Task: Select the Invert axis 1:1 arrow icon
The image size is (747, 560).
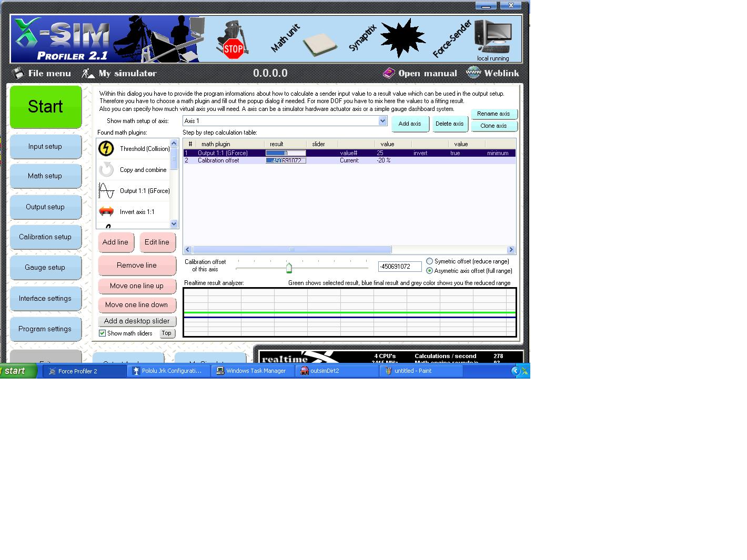Action: tap(106, 211)
